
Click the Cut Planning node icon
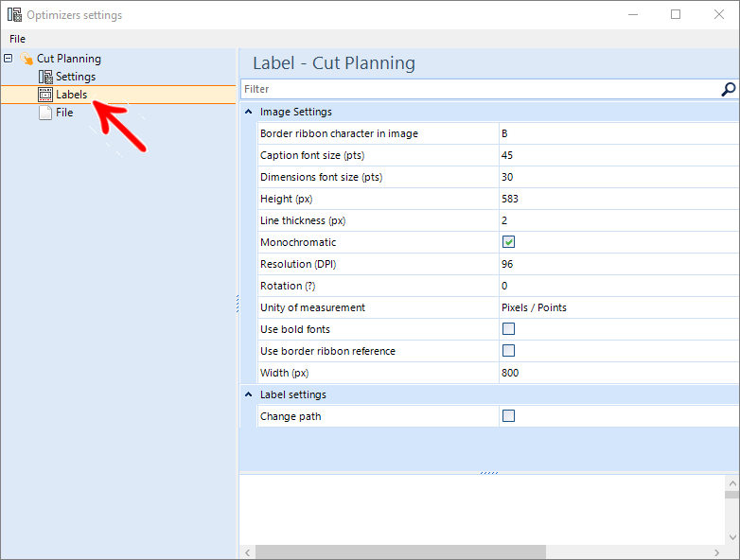coord(26,59)
